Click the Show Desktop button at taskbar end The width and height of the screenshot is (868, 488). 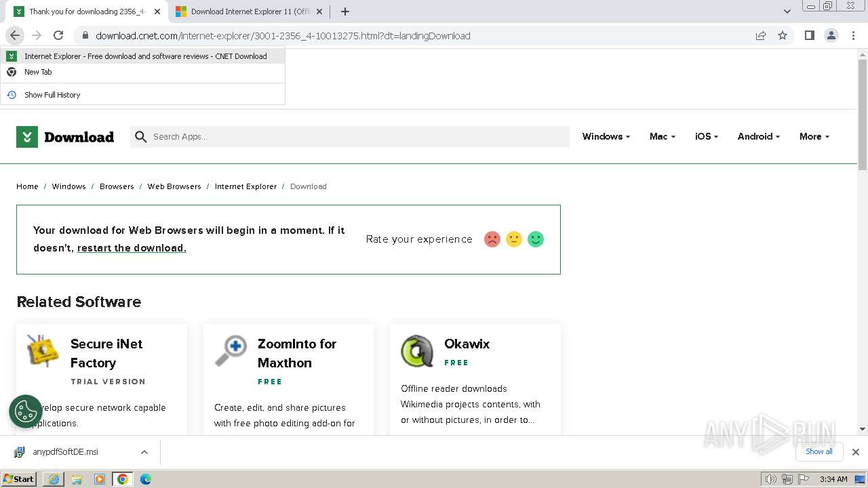(861, 479)
